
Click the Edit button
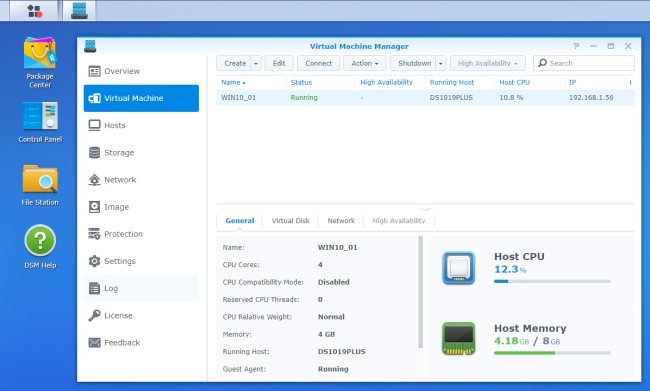pos(279,63)
